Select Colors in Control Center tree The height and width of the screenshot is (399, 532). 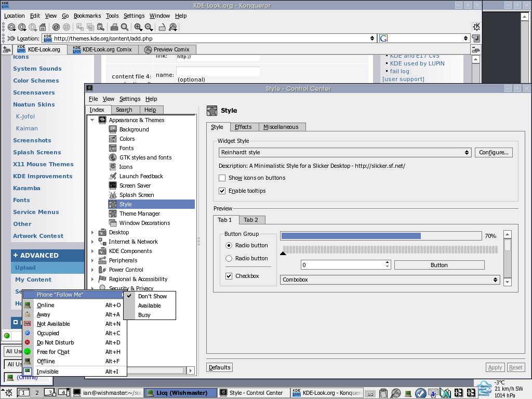coord(127,139)
